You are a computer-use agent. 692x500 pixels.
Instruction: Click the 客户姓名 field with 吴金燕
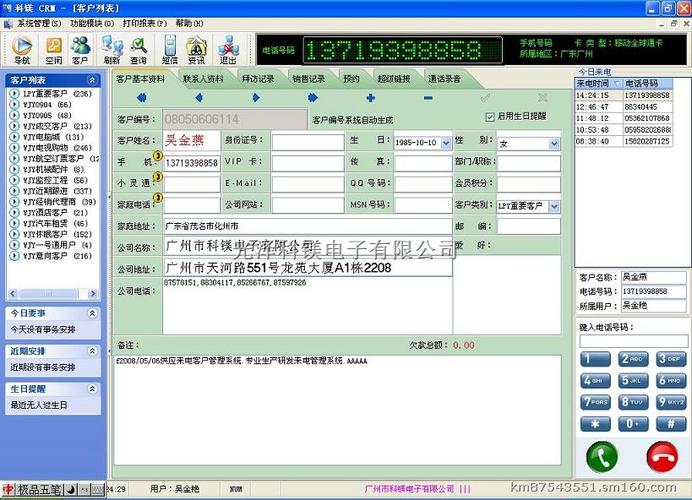pyautogui.click(x=192, y=140)
